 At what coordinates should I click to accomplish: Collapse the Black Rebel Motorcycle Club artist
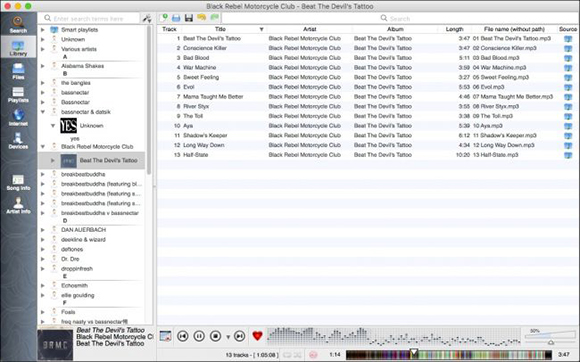tap(43, 147)
